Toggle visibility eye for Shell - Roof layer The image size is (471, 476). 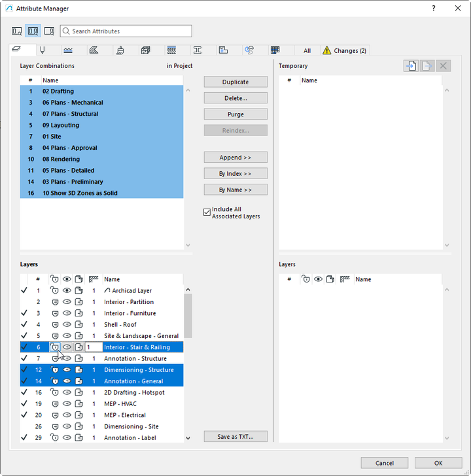coord(67,324)
